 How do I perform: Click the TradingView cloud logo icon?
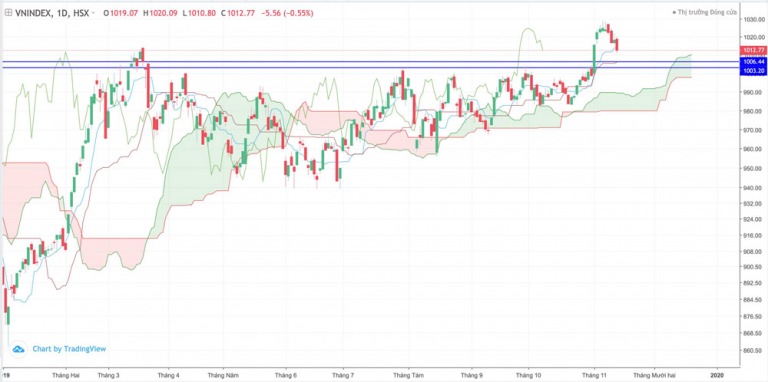pos(18,349)
